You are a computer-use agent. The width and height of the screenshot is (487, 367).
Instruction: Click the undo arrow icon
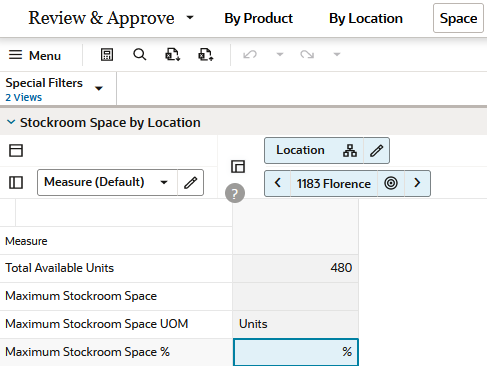(250, 54)
